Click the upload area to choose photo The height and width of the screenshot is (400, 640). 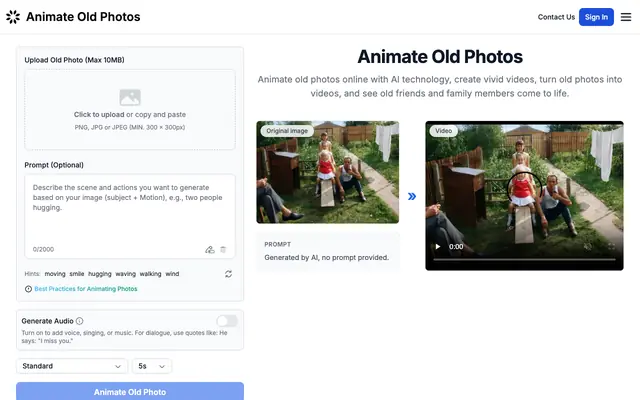coord(130,110)
